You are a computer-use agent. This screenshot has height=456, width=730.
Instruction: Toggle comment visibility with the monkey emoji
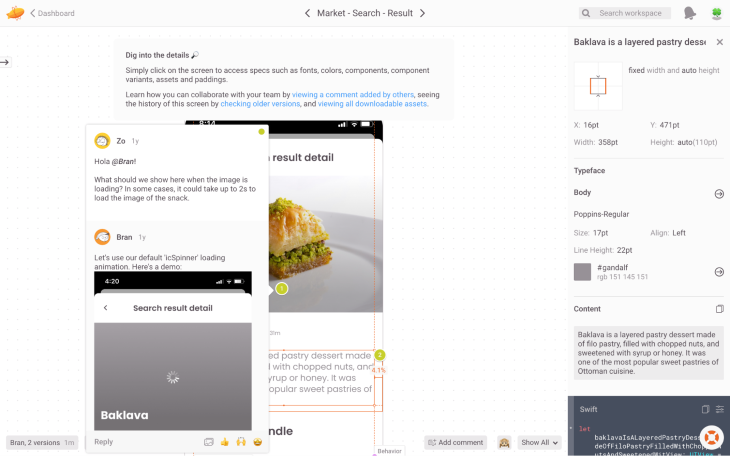click(504, 442)
